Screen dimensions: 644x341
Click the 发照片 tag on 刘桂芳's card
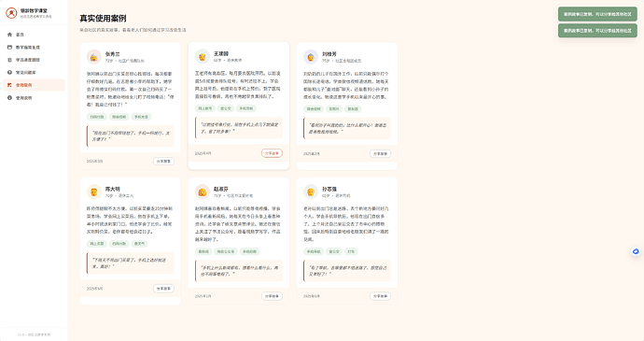[x=334, y=109]
